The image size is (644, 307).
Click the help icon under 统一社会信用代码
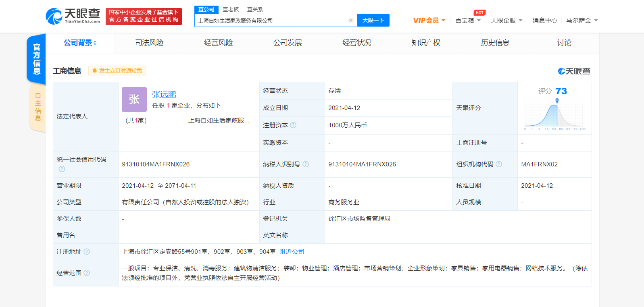coord(62,169)
